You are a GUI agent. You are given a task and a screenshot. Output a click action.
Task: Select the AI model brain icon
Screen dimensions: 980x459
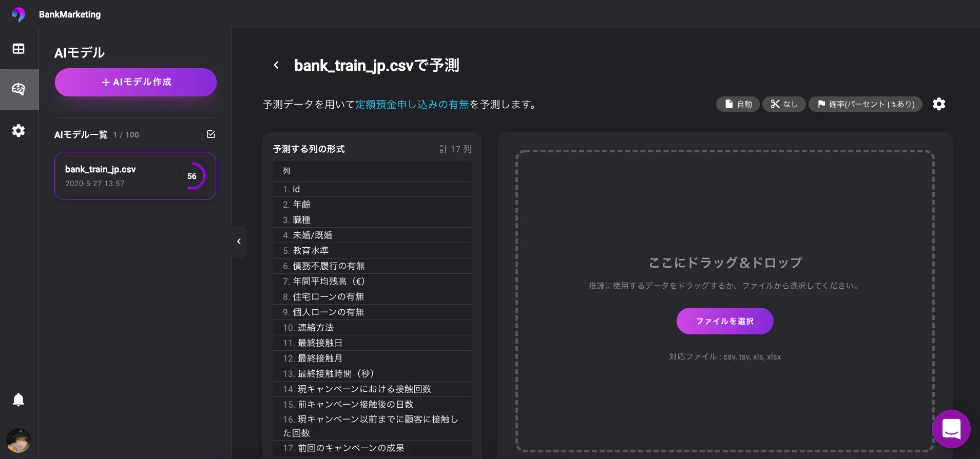coord(18,89)
